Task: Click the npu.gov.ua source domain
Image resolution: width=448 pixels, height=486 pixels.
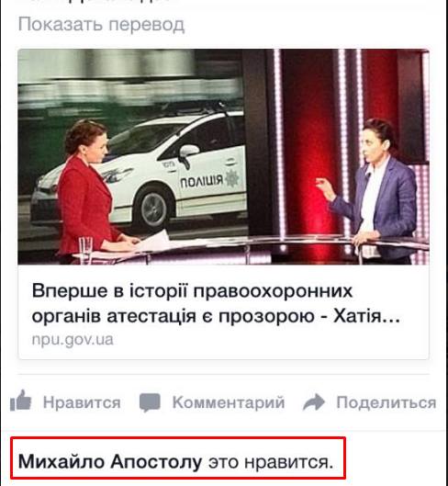Action: point(73,339)
